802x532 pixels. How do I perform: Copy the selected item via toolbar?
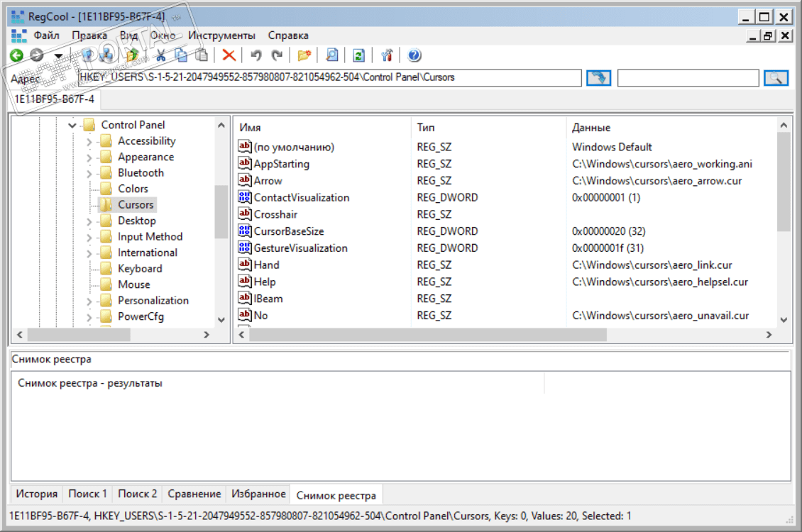tap(180, 55)
